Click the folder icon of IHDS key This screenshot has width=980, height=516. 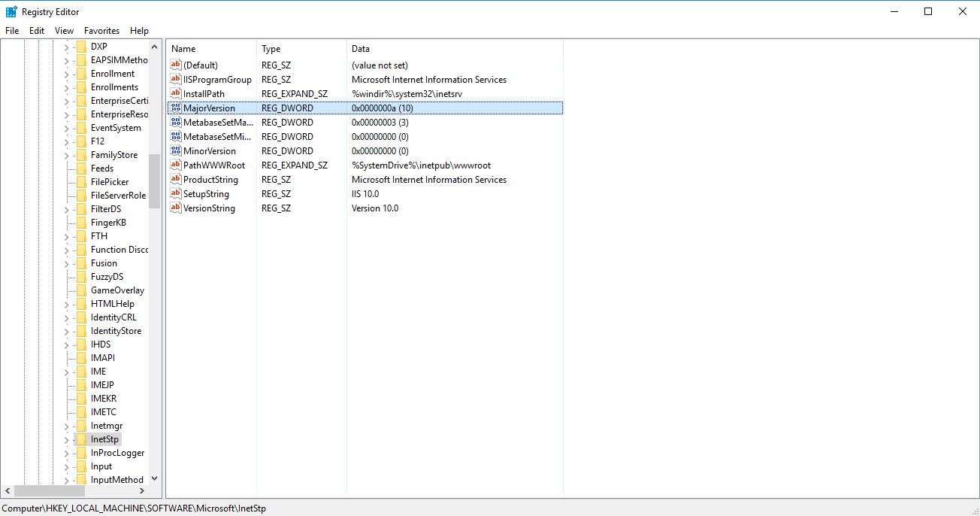[81, 345]
